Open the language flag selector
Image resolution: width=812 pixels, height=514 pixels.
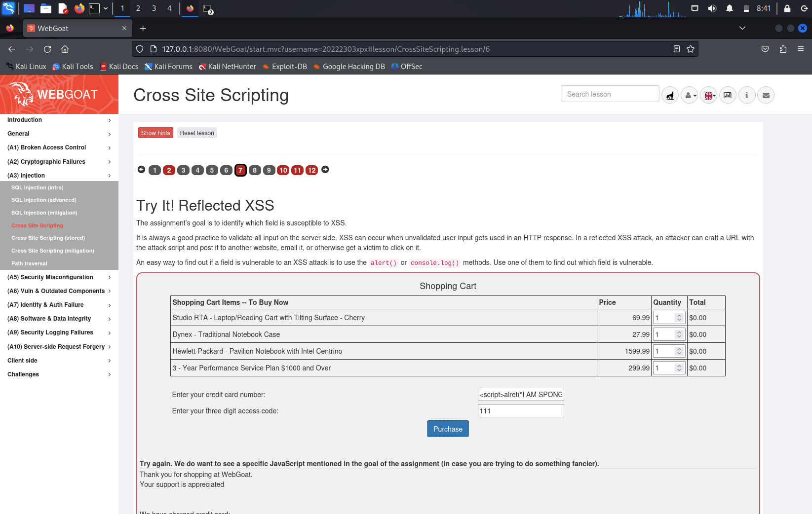coord(708,95)
